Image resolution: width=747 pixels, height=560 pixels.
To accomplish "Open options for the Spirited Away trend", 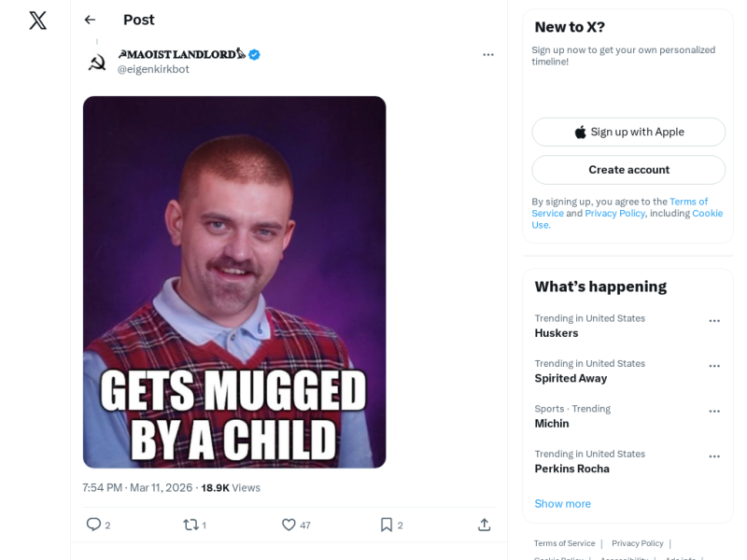I will [x=714, y=366].
